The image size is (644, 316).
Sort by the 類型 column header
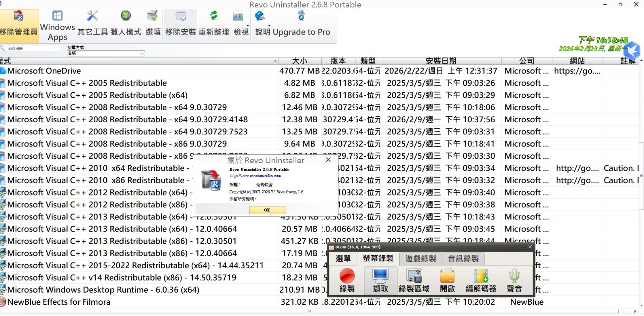coord(368,61)
